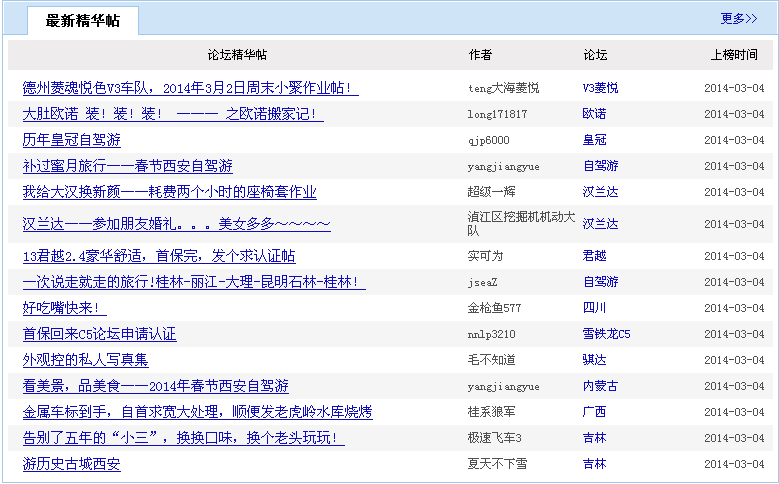Open 吉林 forum in the 极速飞车3 row
Viewport: 779px width, 484px height.
point(594,437)
